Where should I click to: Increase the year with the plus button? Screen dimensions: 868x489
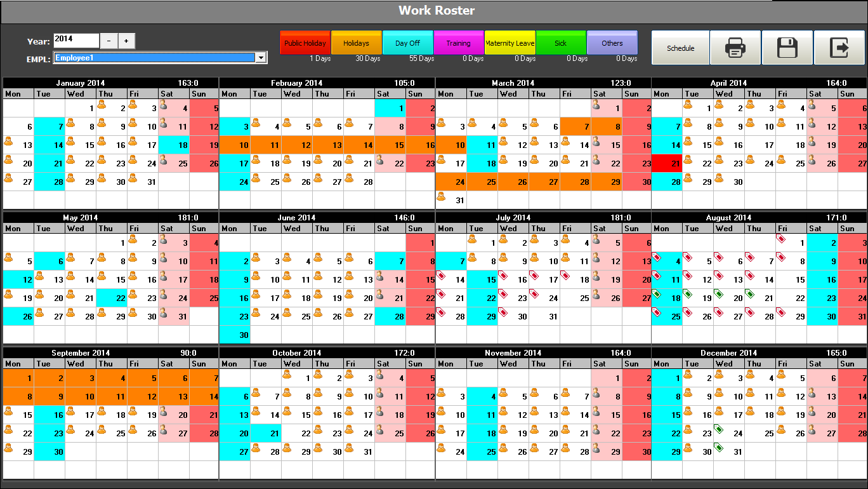(126, 41)
